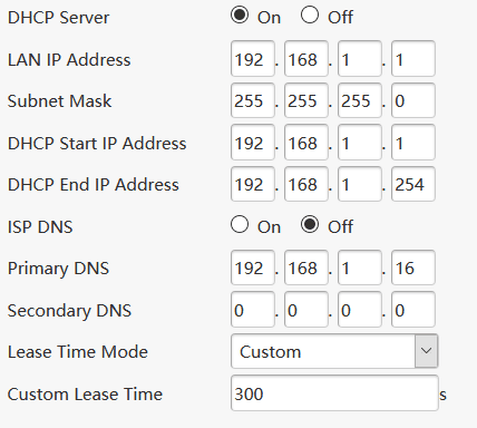The height and width of the screenshot is (428, 477).
Task: Select DHCP End IP first octet
Action: [x=253, y=184]
